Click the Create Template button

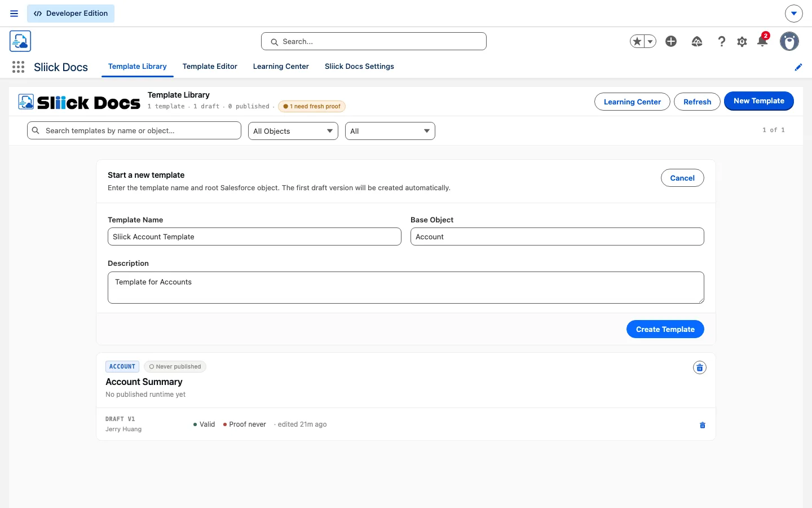pyautogui.click(x=665, y=329)
